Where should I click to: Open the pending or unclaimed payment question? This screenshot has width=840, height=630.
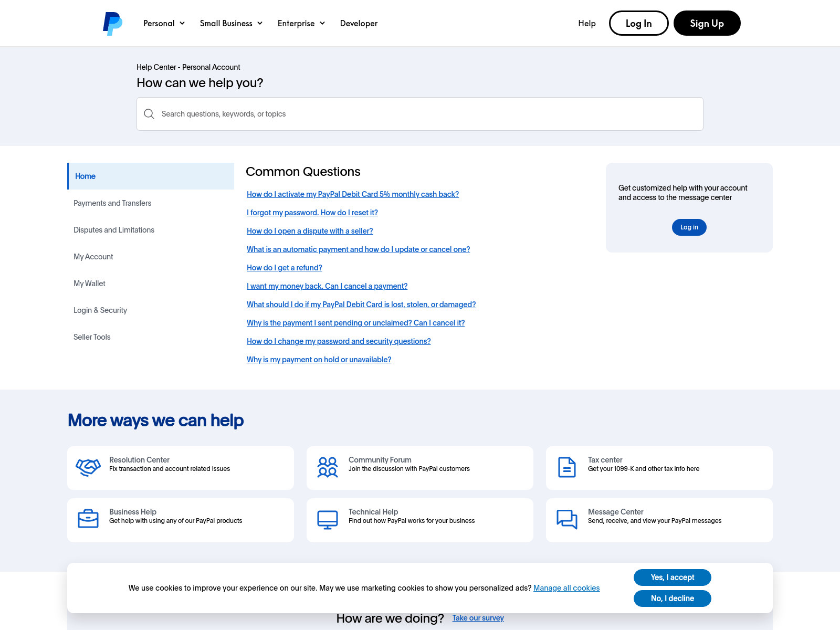356,323
